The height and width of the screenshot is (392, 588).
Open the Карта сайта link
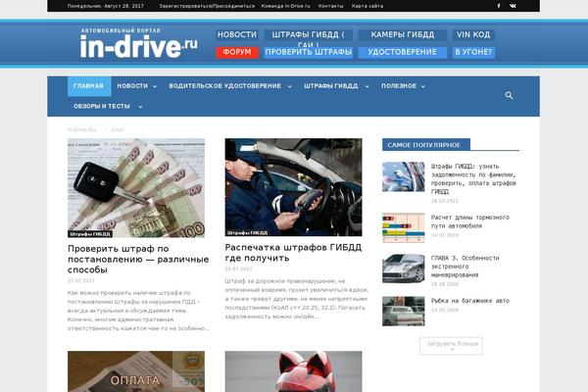coord(367,6)
